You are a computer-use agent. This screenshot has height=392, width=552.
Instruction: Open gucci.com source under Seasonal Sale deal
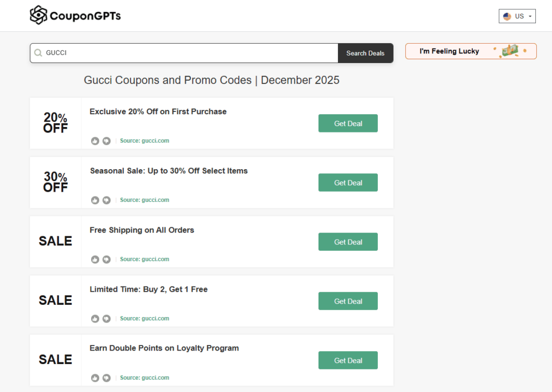click(144, 200)
